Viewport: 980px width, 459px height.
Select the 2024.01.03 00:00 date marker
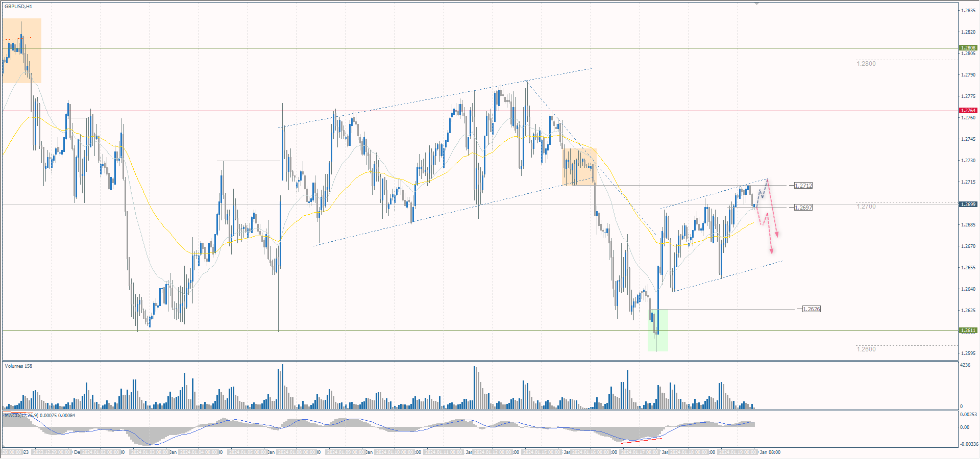click(x=150, y=452)
